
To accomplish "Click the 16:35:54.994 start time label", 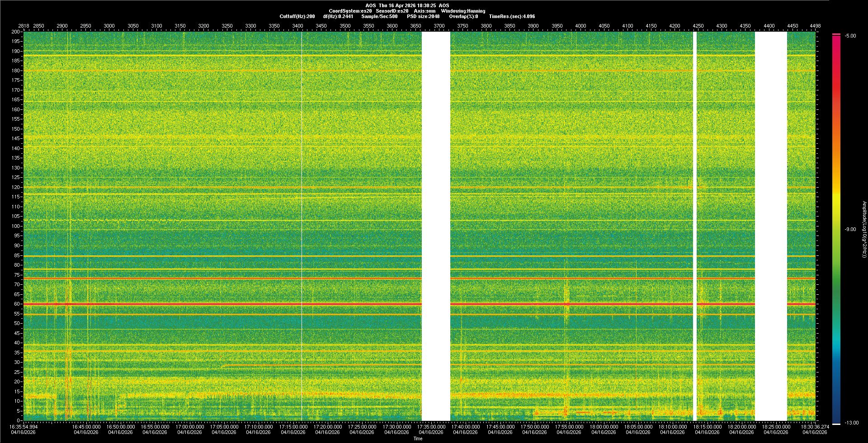I will 24,427.
